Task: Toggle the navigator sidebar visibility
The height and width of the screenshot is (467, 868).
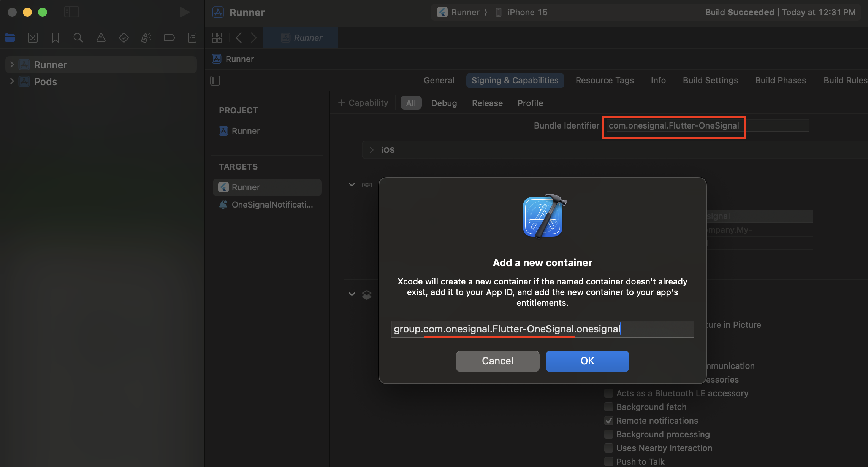Action: pyautogui.click(x=71, y=12)
